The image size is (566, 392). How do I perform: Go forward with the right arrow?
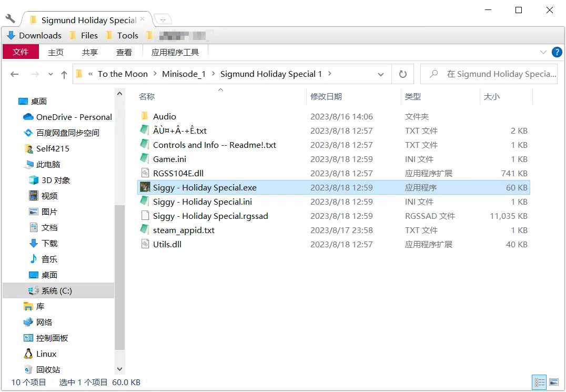35,74
